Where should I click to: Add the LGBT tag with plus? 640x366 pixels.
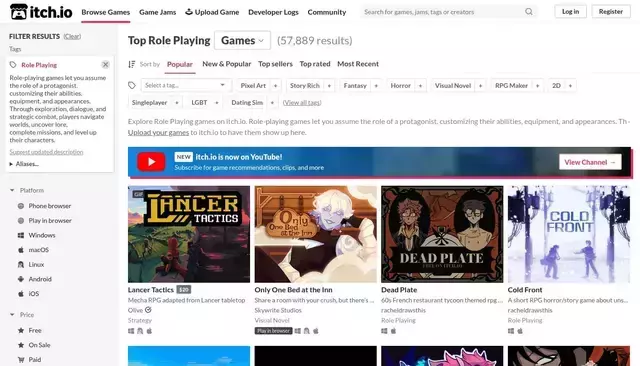coord(217,103)
